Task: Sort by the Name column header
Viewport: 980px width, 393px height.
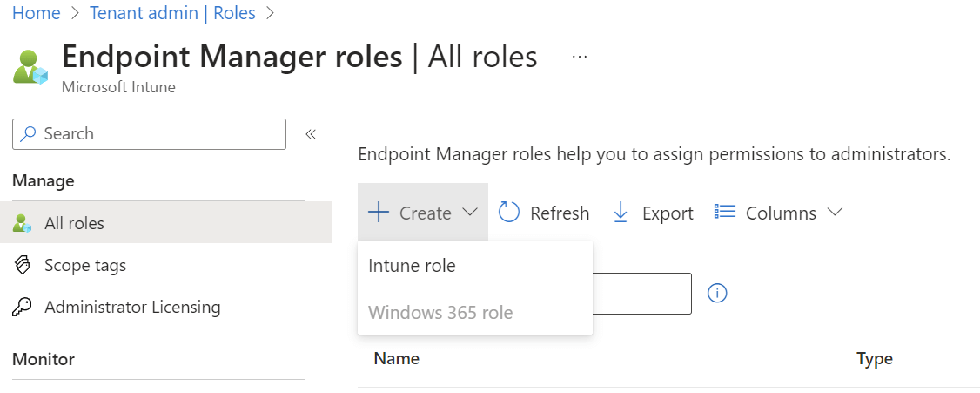Action: pyautogui.click(x=397, y=358)
